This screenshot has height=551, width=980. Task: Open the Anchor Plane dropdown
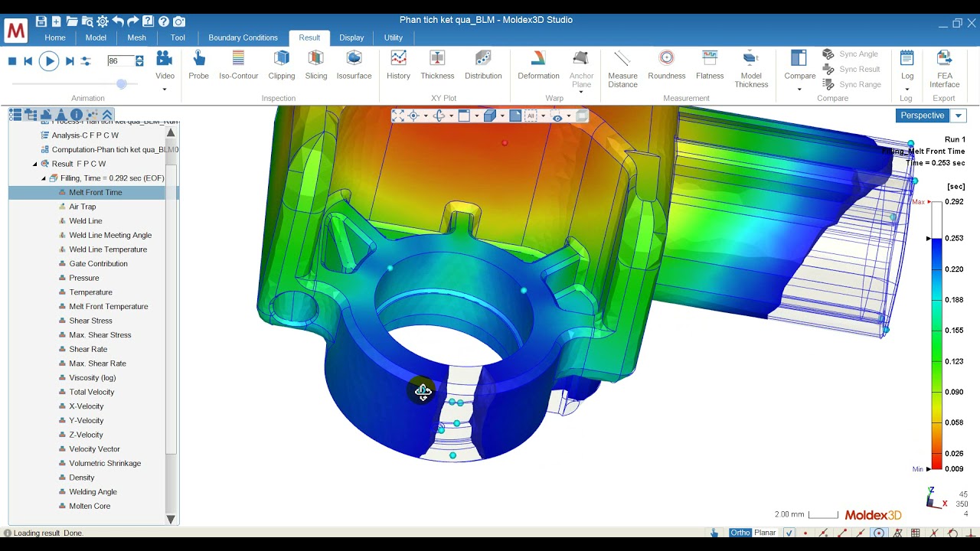pyautogui.click(x=581, y=93)
